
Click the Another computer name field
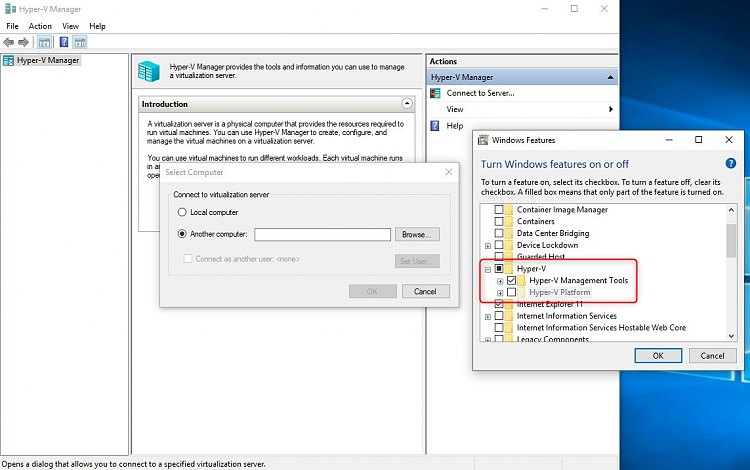tap(322, 234)
